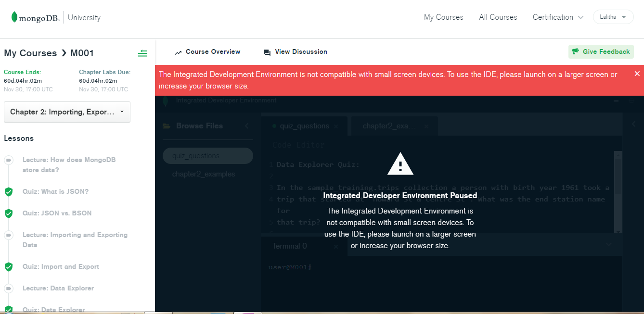Screen dimensions: 644x314
Task: Open the Certification dropdown menu
Action: pyautogui.click(x=557, y=17)
